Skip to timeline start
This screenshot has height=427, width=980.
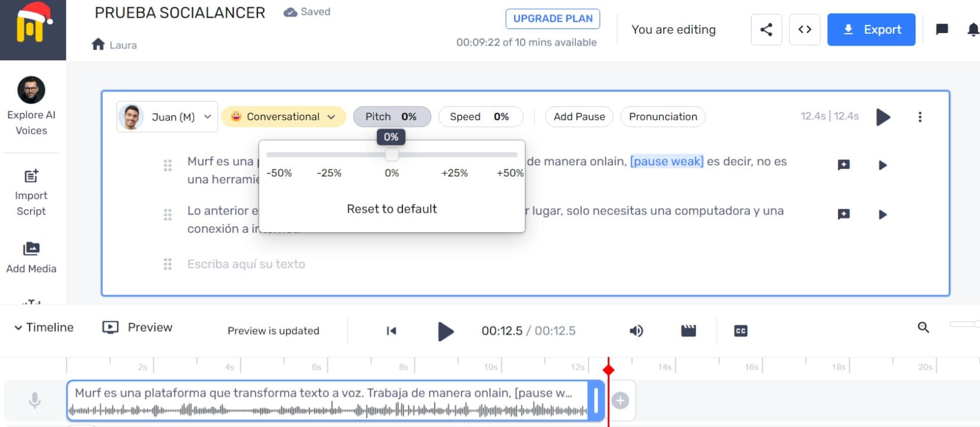[391, 330]
